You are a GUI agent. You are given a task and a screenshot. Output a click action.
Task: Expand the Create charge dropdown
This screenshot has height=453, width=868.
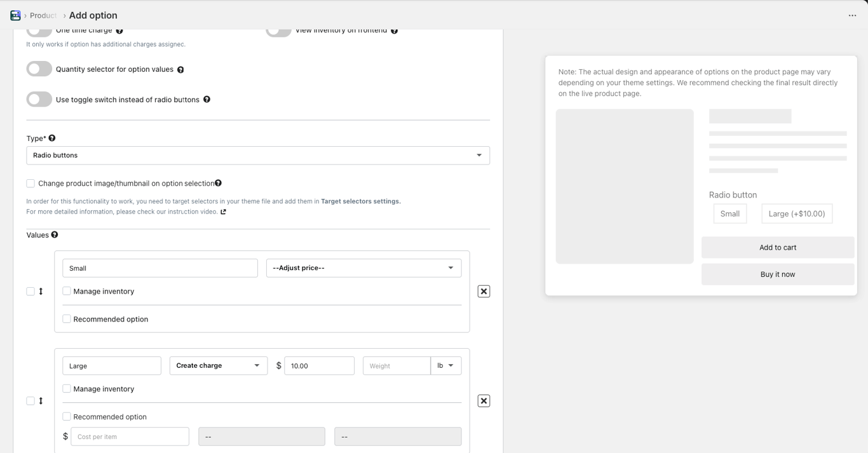tap(218, 366)
